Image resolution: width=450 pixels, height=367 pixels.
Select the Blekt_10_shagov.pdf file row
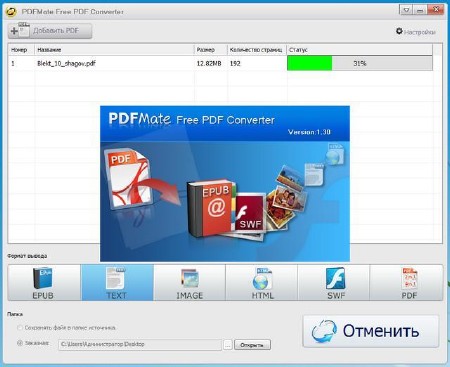pos(220,63)
